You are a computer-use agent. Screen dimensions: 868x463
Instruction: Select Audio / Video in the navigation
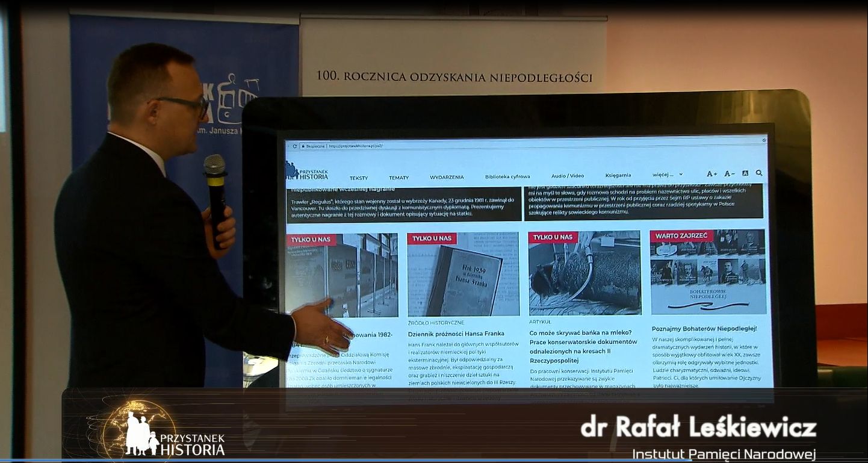pyautogui.click(x=568, y=176)
